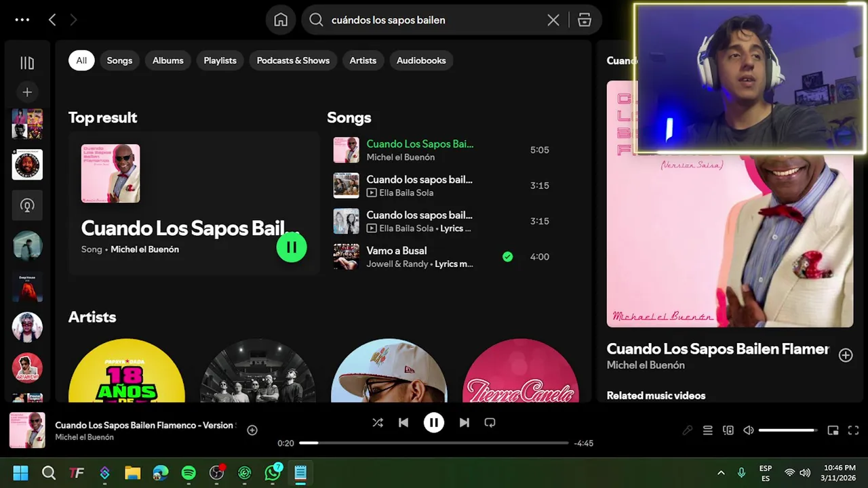
Task: Open Windows taskbar search
Action: [49, 472]
